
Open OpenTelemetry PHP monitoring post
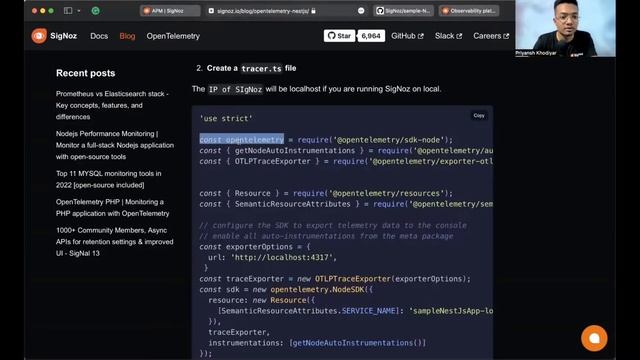point(113,208)
